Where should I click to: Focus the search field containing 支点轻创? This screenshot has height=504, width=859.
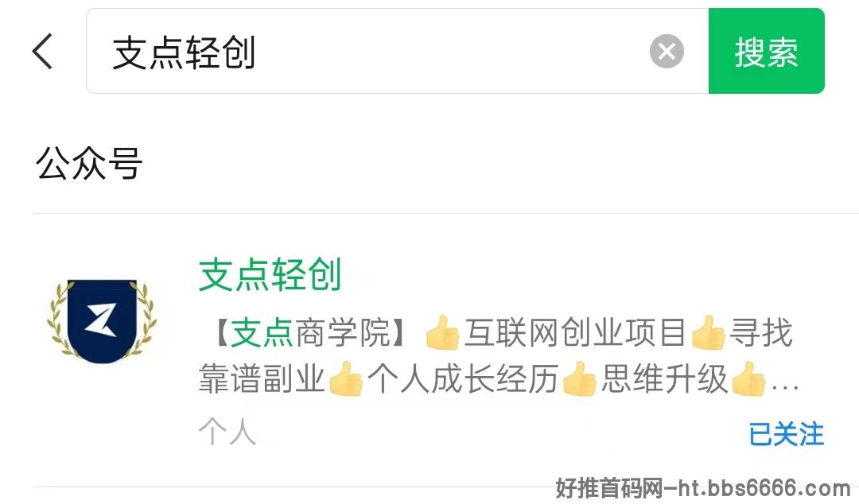tap(397, 51)
